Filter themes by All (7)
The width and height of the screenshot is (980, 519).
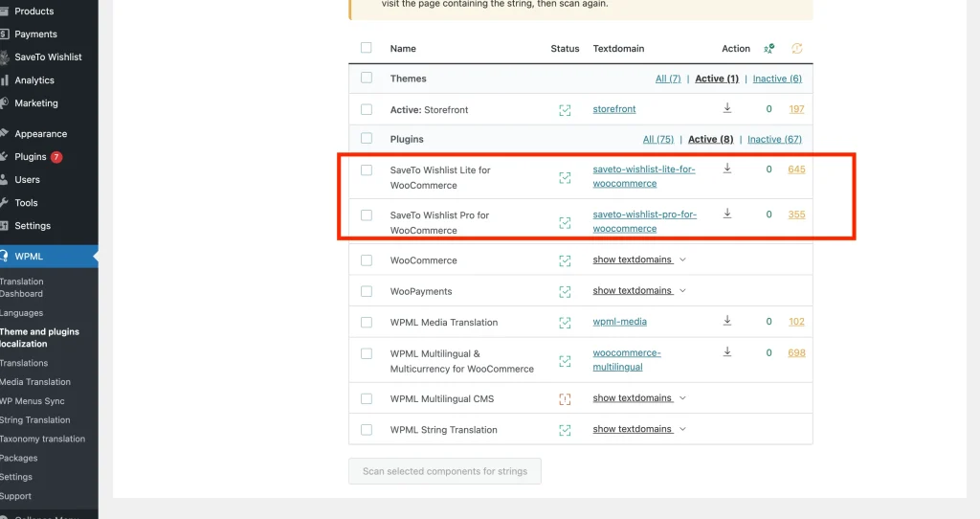[667, 79]
